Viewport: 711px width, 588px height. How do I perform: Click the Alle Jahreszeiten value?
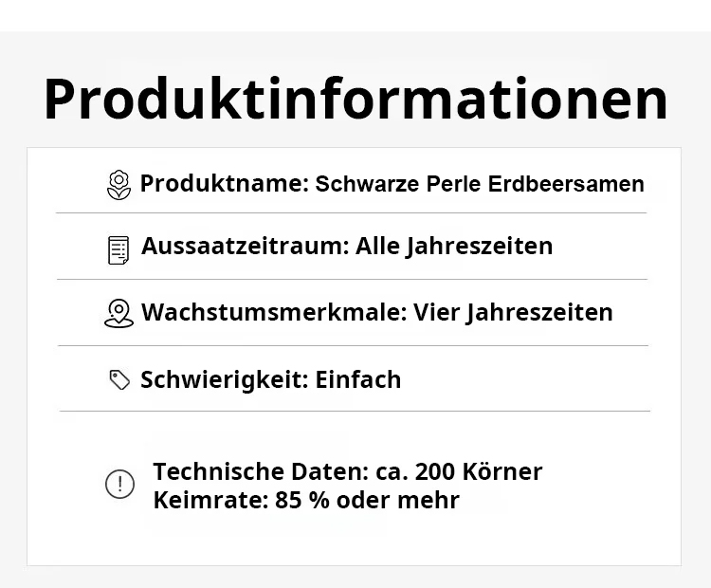point(454,247)
